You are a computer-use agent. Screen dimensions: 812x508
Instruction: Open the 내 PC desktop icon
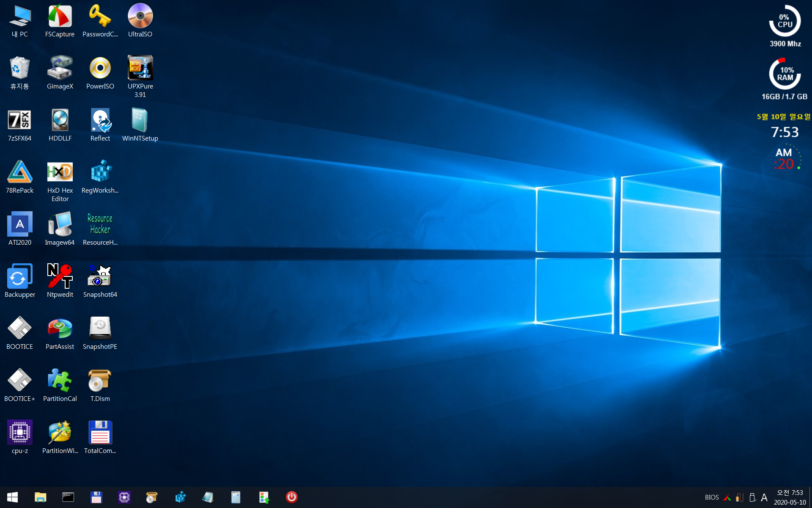pyautogui.click(x=20, y=21)
